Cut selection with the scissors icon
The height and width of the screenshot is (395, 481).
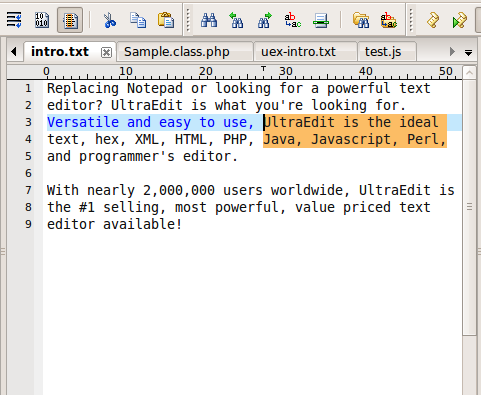tap(110, 20)
